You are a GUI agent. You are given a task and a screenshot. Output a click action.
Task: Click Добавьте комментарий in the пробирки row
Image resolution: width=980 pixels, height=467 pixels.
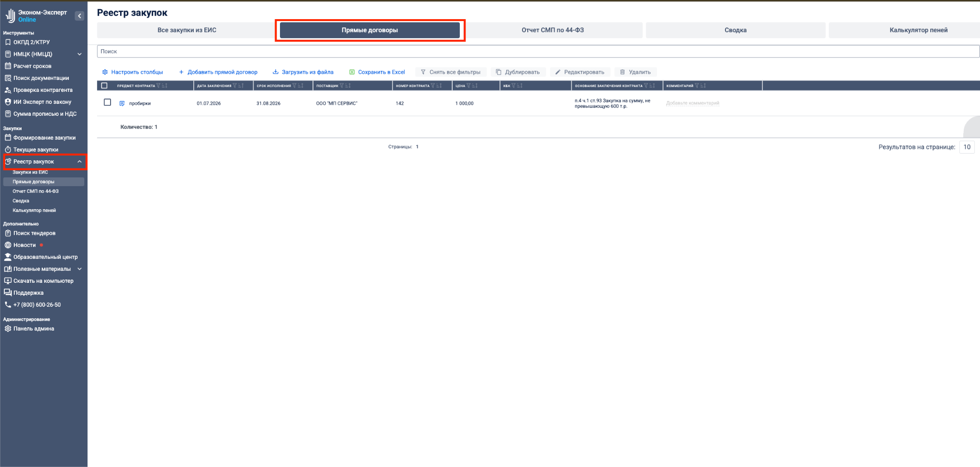pyautogui.click(x=692, y=103)
